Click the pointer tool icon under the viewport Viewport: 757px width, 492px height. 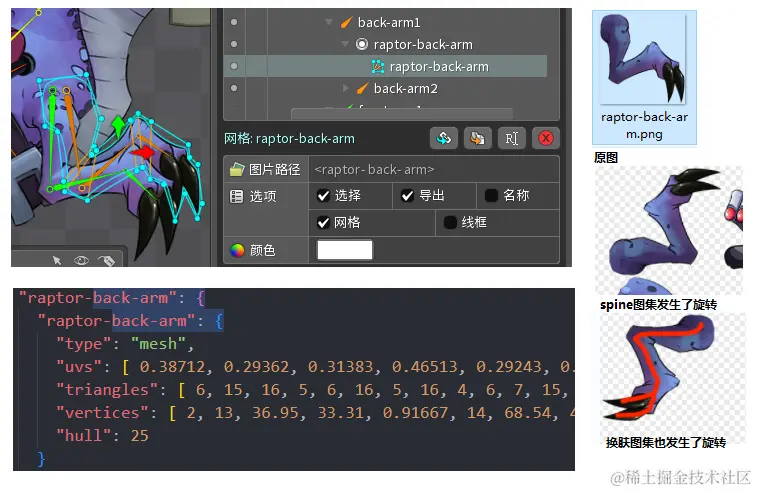[x=57, y=261]
